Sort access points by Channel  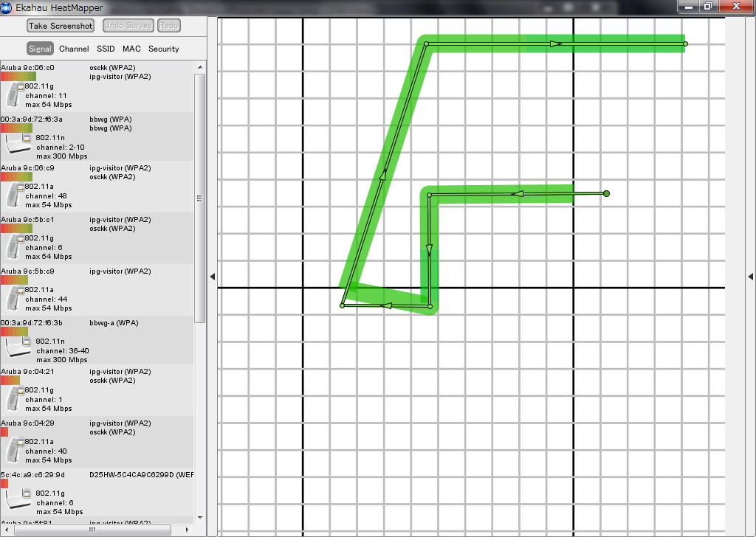[x=74, y=49]
